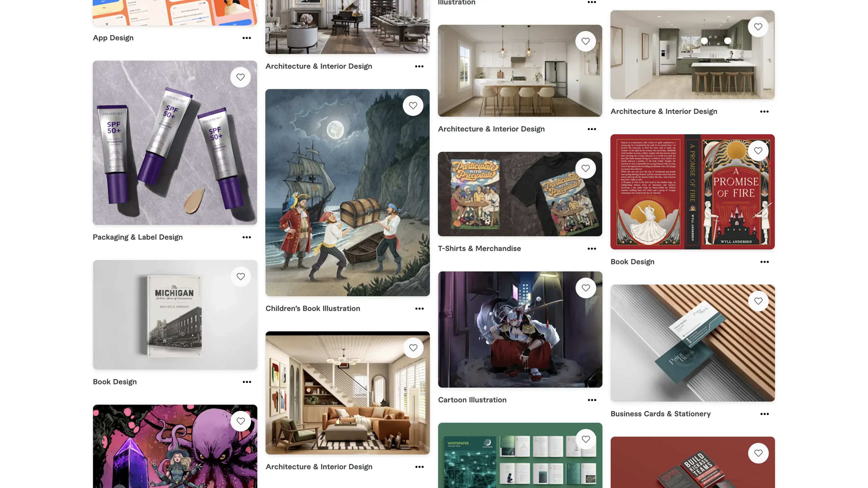This screenshot has height=488, width=868.
Task: Like the purple octopus comic illustration
Action: (241, 421)
